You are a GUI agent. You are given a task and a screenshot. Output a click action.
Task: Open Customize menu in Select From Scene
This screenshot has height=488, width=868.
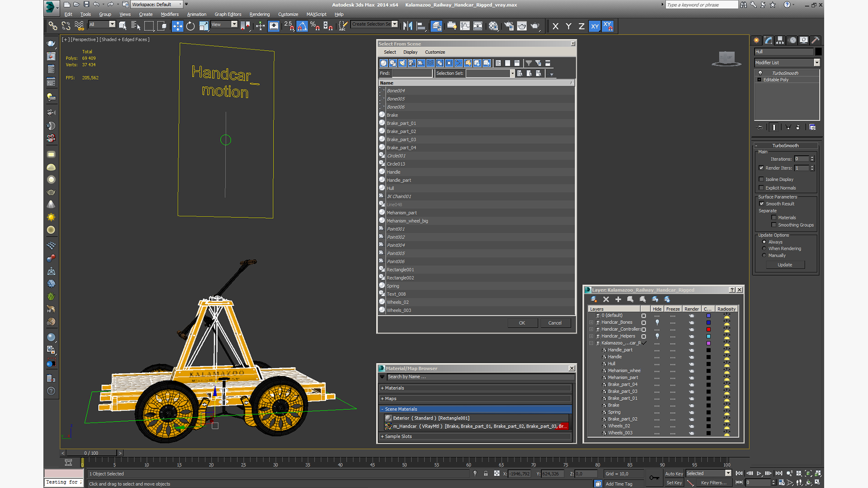point(435,52)
